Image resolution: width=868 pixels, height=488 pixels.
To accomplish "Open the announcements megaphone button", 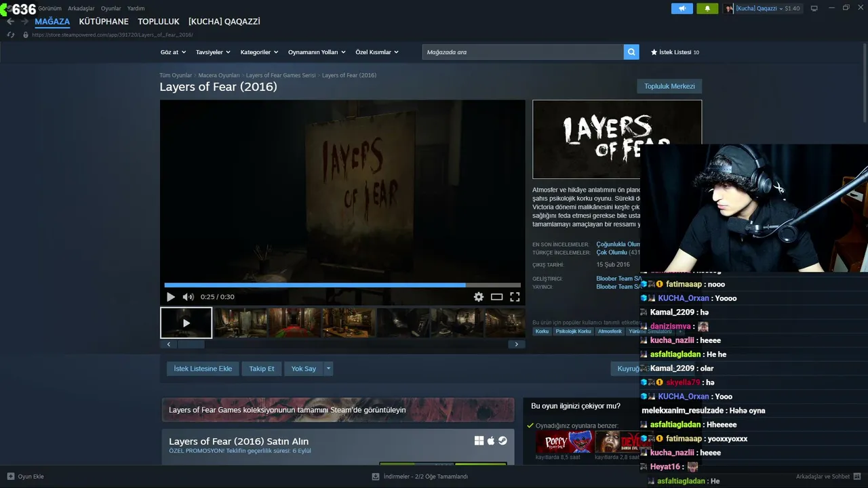I will (682, 8).
